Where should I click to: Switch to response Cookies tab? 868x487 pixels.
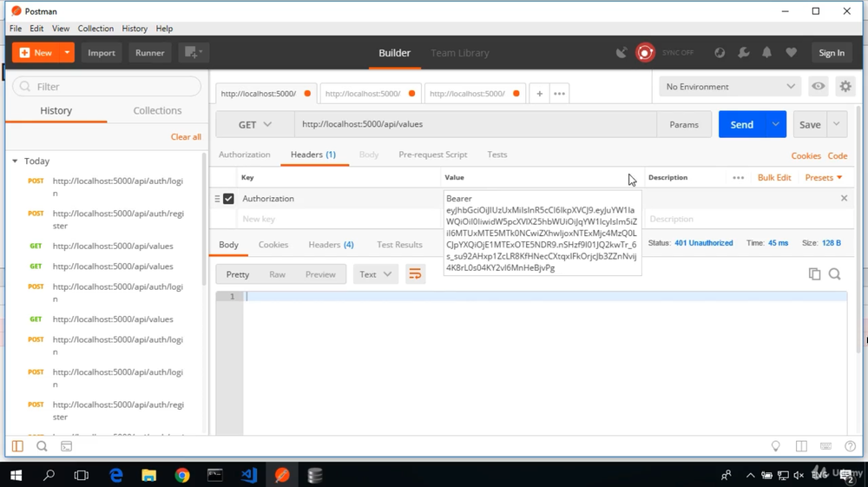(273, 245)
